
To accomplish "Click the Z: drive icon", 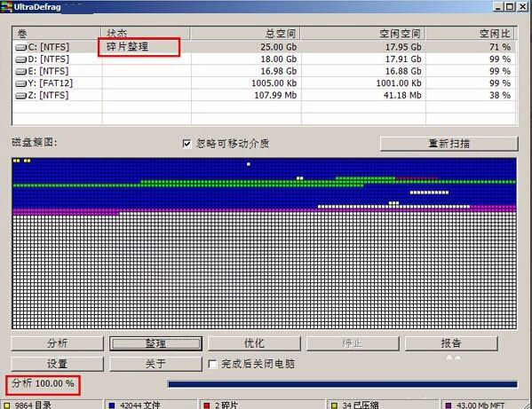I will click(20, 96).
